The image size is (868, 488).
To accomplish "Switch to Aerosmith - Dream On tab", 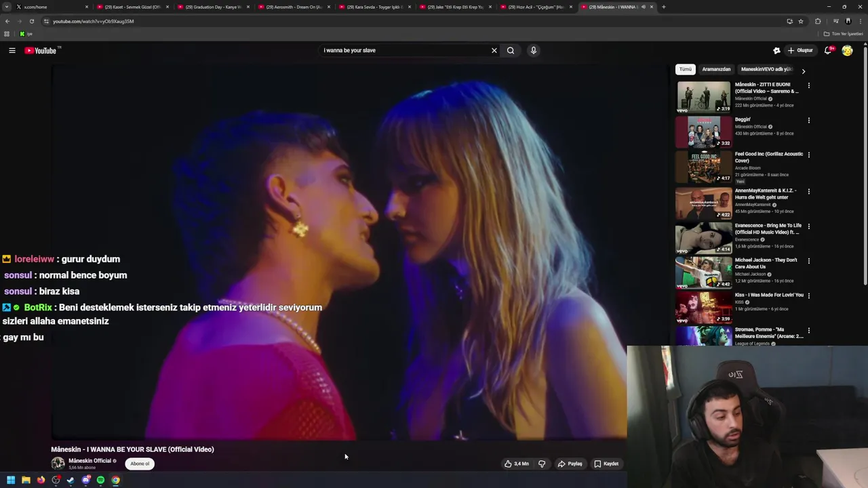I will 294,7.
